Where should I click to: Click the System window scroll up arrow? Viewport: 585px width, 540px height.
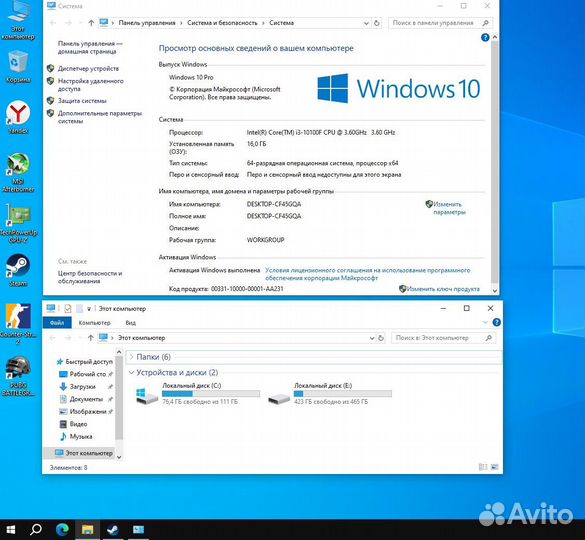495,37
